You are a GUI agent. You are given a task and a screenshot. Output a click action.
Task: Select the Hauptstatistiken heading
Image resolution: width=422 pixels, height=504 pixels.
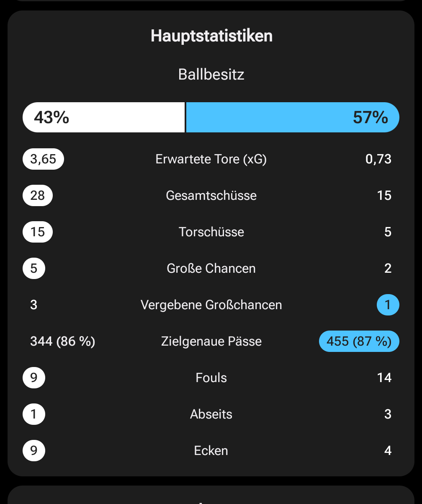pos(211,36)
